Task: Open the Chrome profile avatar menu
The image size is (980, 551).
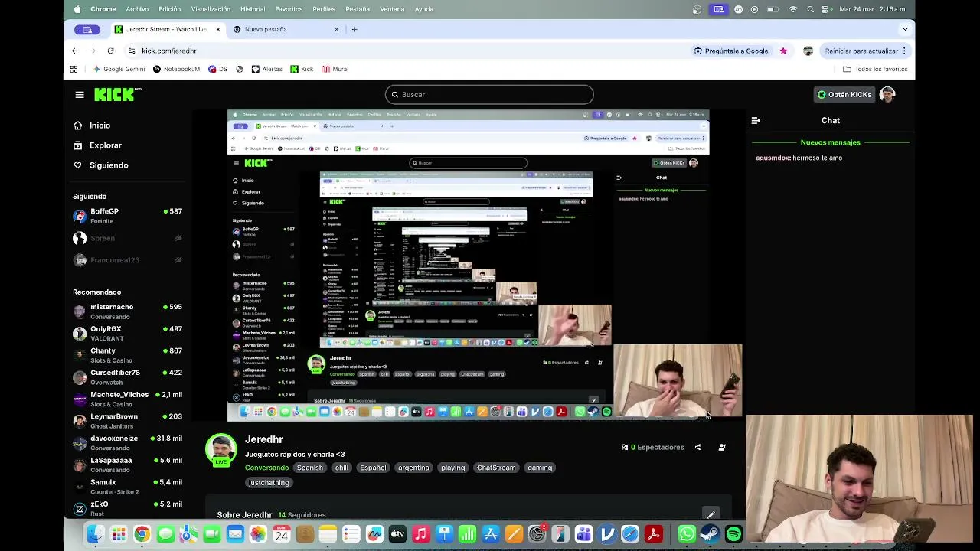Action: (808, 51)
